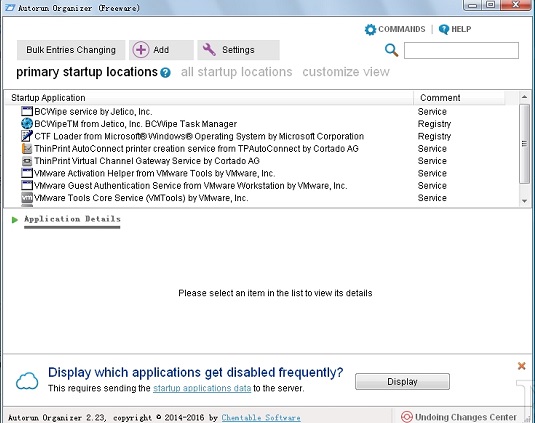The width and height of the screenshot is (535, 423).
Task: Dismiss the banner with orange X
Action: coord(521,366)
